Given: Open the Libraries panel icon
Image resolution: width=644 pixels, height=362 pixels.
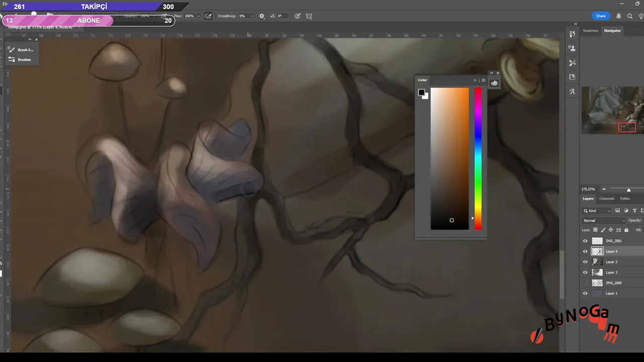Looking at the screenshot, I should (x=572, y=77).
